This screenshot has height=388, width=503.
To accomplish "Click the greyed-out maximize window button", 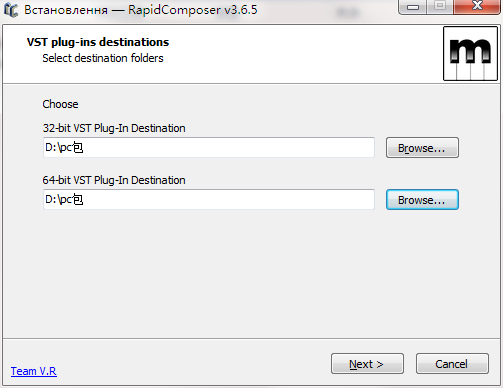I will tap(440, 6).
